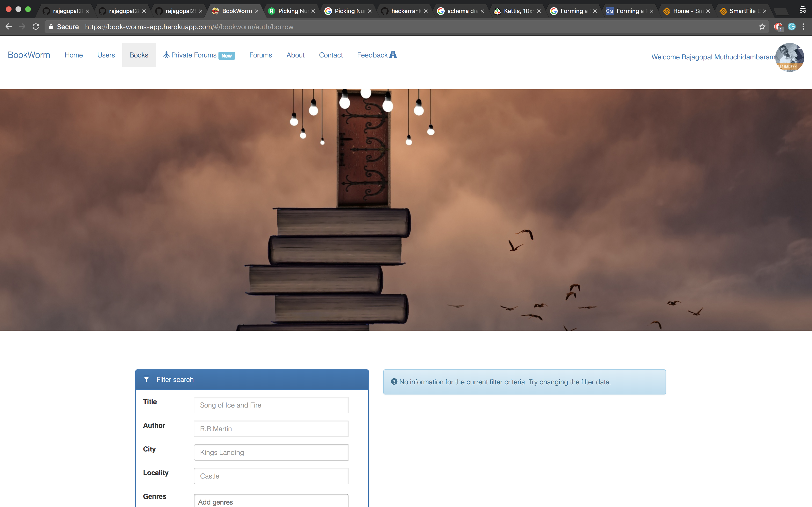Click the secure lock icon
This screenshot has width=812, height=507.
pyautogui.click(x=51, y=27)
